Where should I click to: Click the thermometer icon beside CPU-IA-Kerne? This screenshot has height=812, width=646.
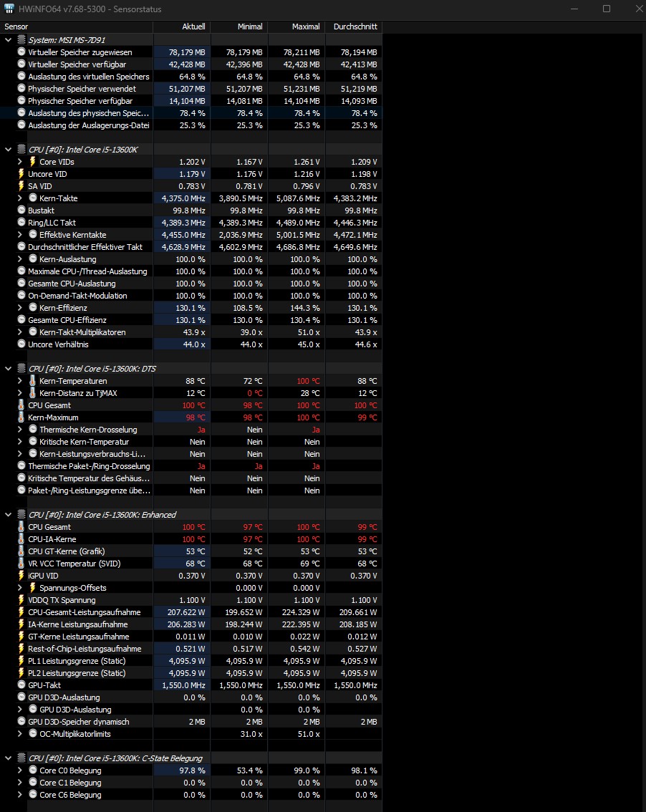[x=21, y=539]
